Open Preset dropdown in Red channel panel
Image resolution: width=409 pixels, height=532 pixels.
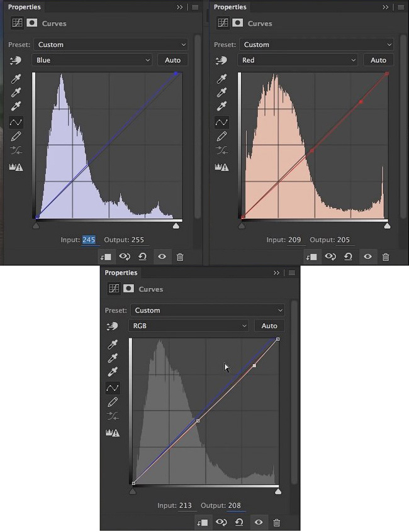pyautogui.click(x=317, y=45)
